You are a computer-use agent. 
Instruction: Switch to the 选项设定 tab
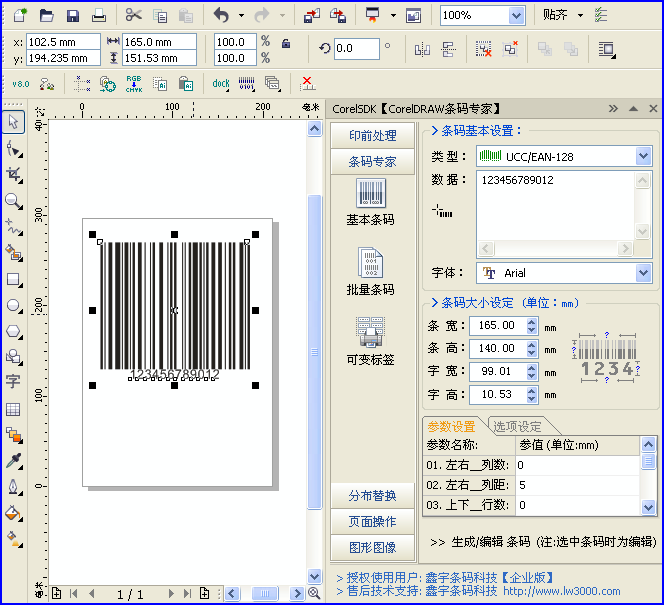[517, 426]
